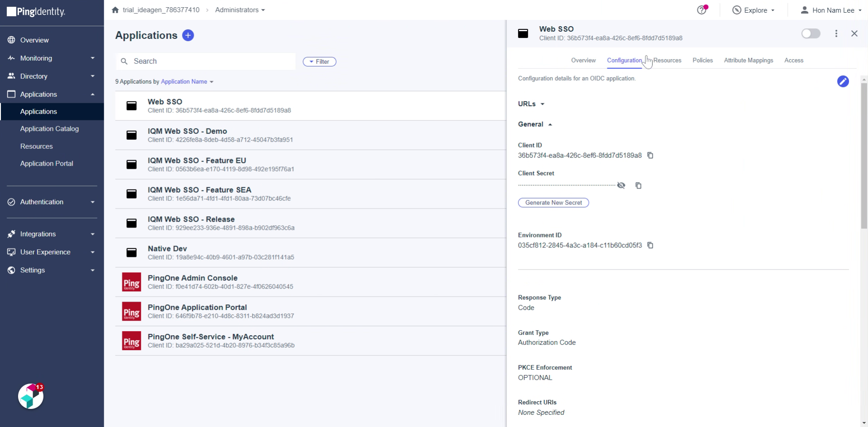This screenshot has width=868, height=427.
Task: Click the user profile icon
Action: (804, 10)
